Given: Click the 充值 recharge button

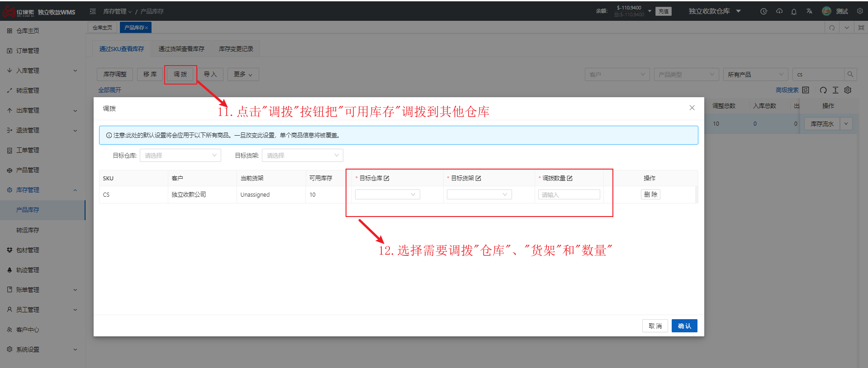Looking at the screenshot, I should (x=664, y=11).
